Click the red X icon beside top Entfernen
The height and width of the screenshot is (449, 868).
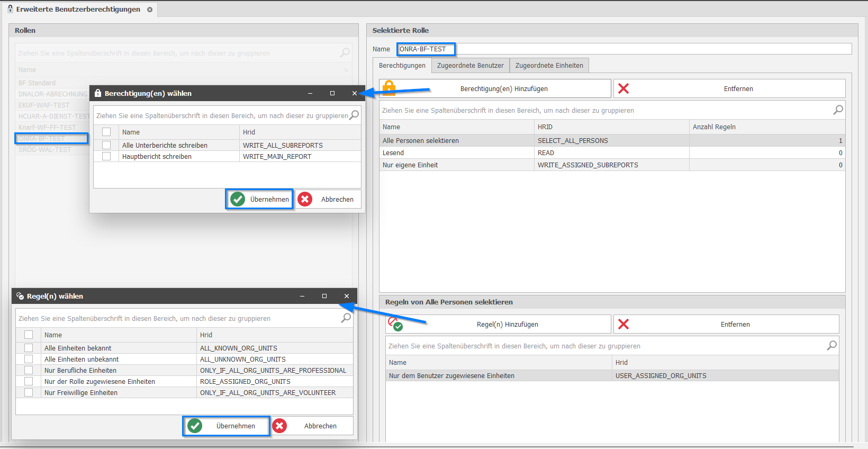tap(623, 88)
